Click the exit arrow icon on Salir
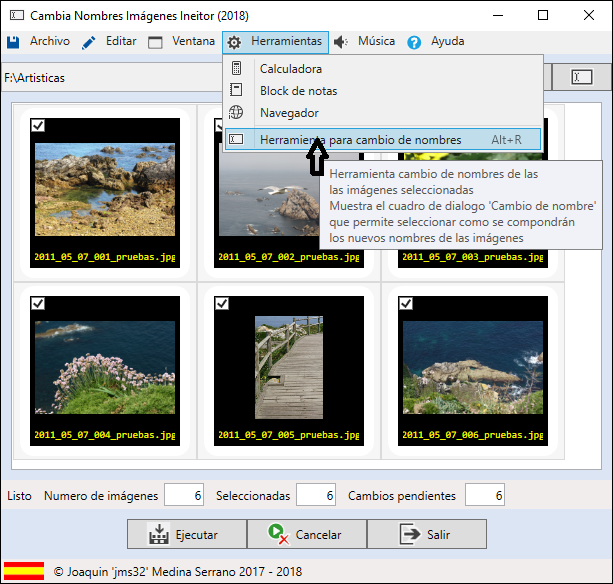 410,534
